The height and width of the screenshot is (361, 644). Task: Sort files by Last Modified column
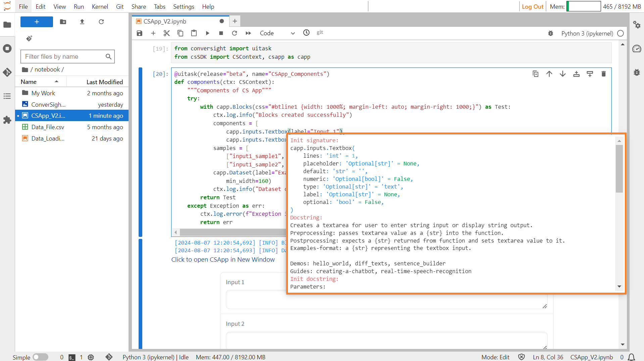97,82
